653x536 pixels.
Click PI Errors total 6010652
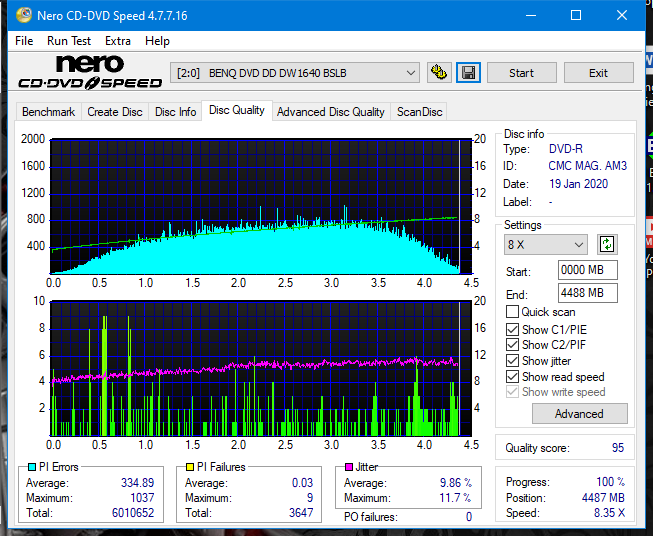(133, 513)
